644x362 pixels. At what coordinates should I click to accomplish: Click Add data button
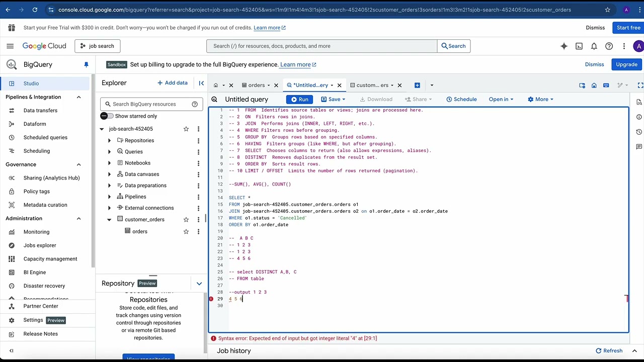click(x=173, y=83)
